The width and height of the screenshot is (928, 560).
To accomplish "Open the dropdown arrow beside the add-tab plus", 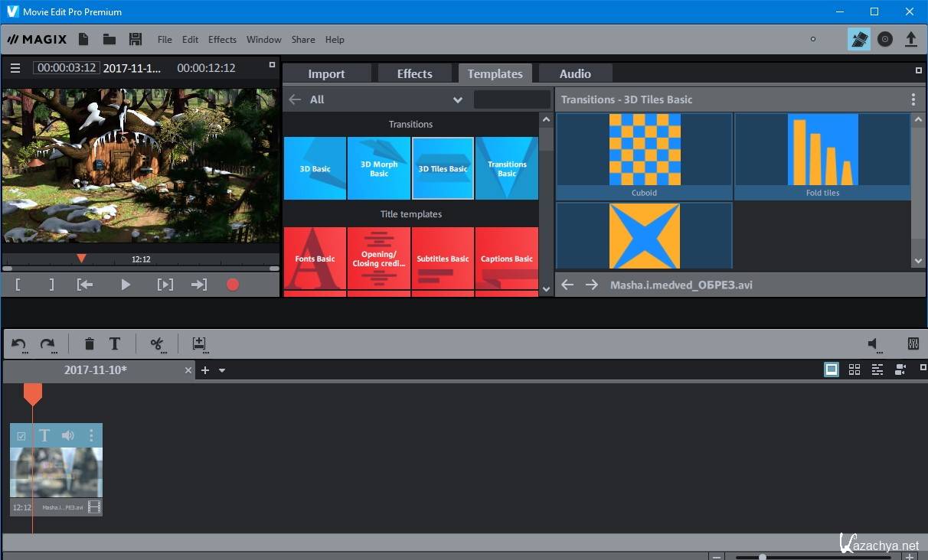I will (222, 370).
